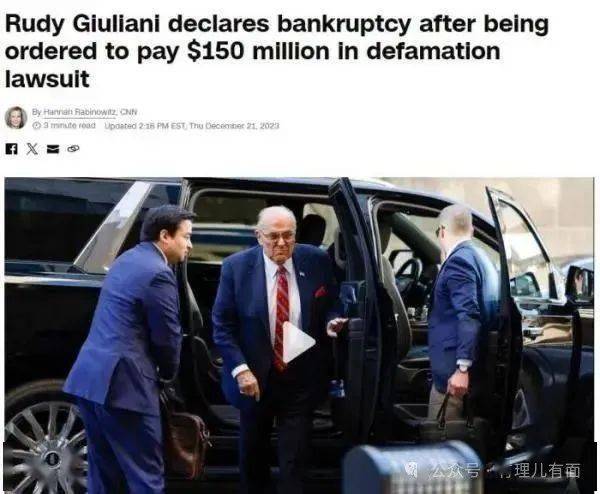
Task: Select the 公众号 watermark text
Action: [x=454, y=470]
